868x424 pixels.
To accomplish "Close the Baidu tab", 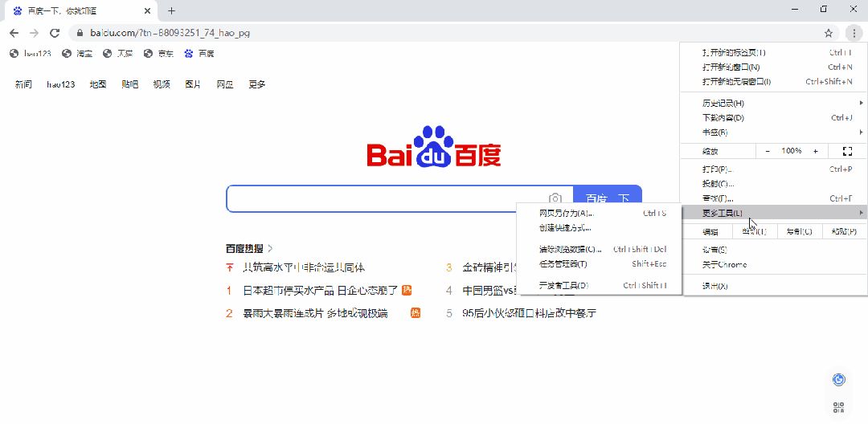I will coord(147,10).
